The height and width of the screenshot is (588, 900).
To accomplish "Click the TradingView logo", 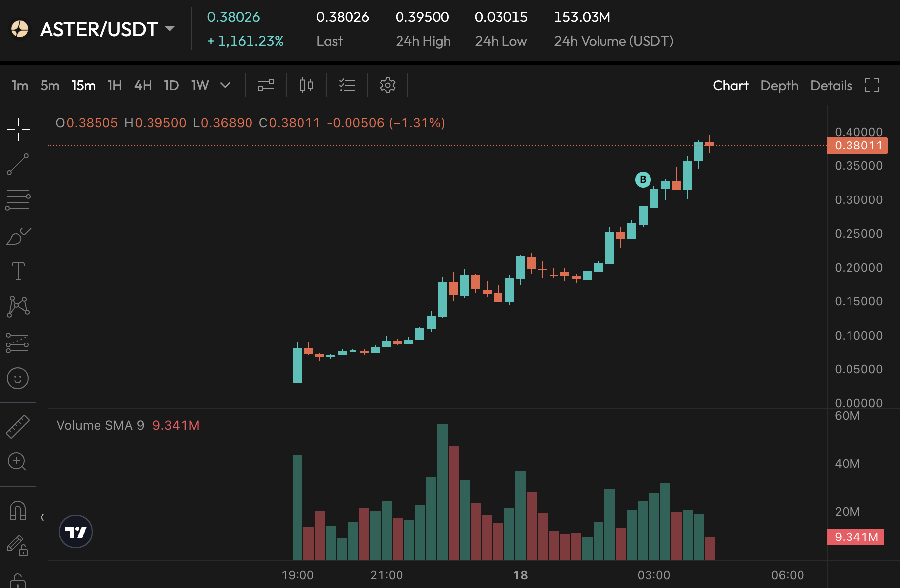I will (x=76, y=532).
